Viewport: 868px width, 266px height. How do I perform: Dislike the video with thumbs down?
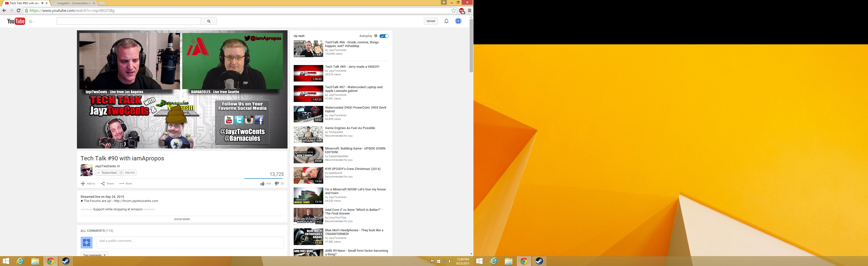click(x=277, y=183)
